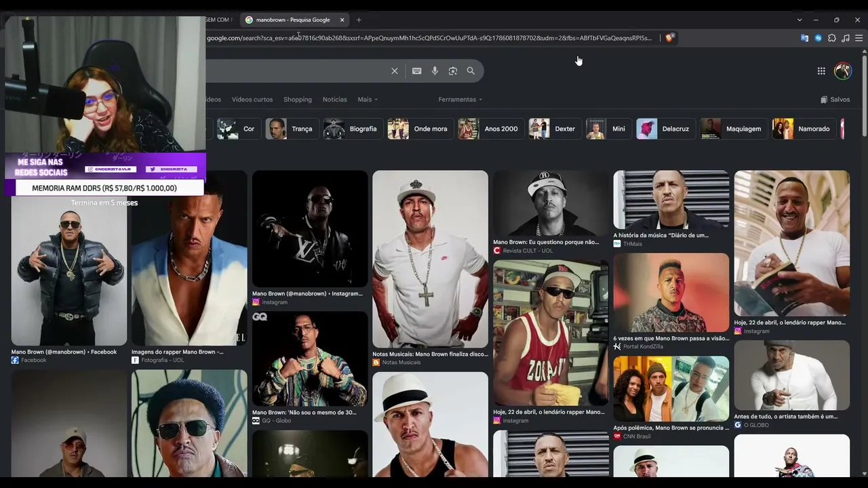Image resolution: width=868 pixels, height=488 pixels.
Task: Filter images by the Dexter chip
Action: tap(554, 129)
